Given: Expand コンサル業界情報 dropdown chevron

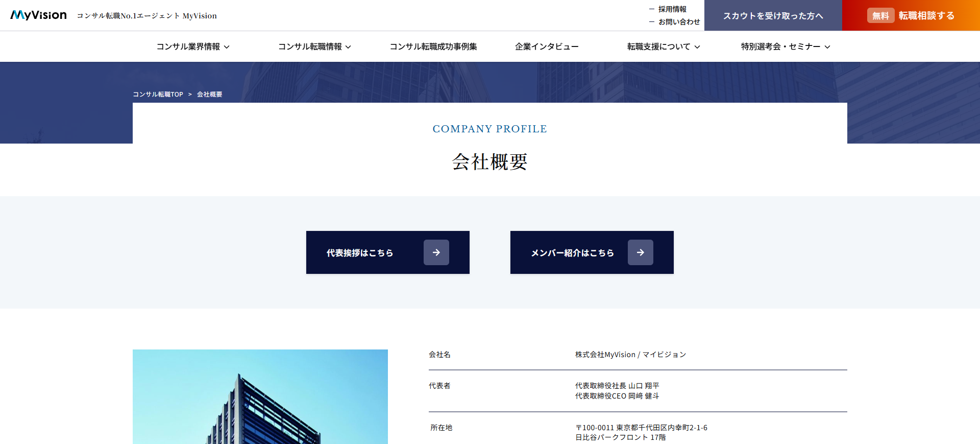Looking at the screenshot, I should (227, 47).
